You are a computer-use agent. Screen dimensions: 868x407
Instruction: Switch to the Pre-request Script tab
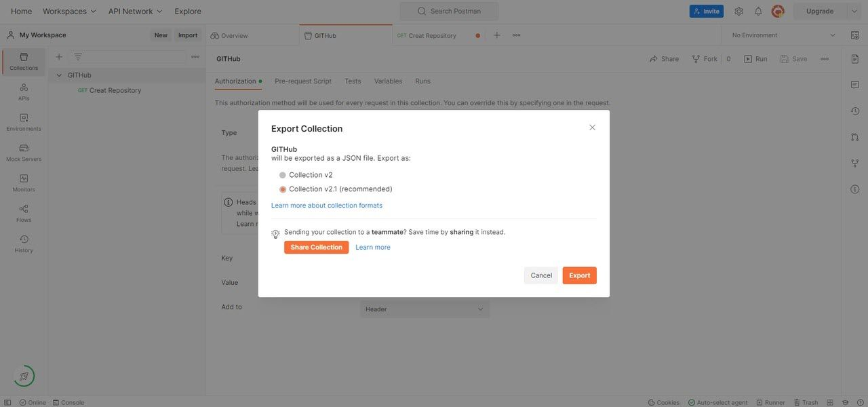coord(303,81)
